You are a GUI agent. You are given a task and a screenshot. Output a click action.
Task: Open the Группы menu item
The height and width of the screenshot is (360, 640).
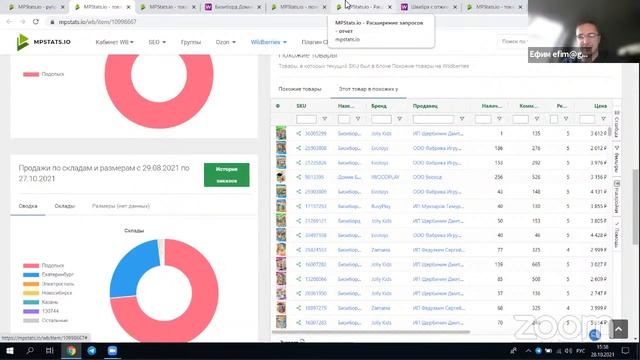click(191, 42)
